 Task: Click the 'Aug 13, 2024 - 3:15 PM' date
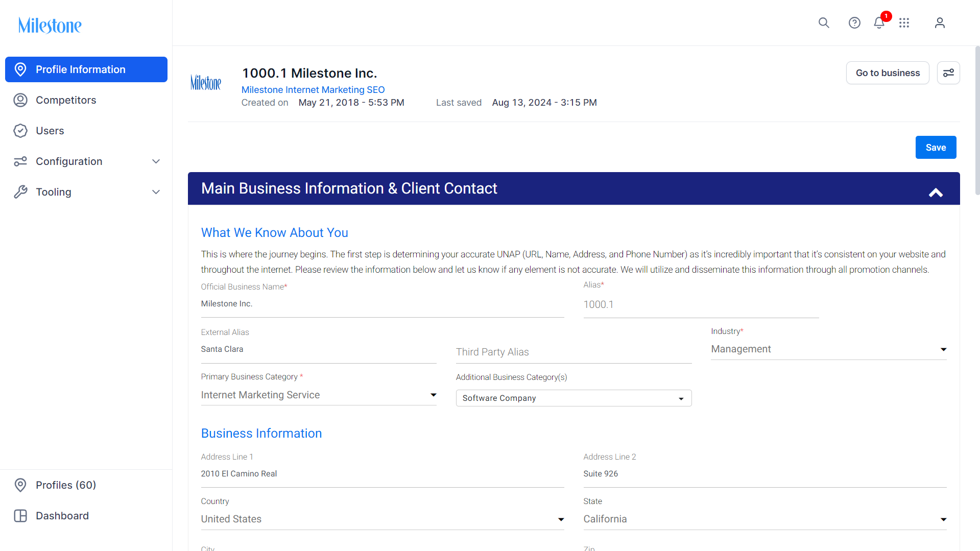coord(544,103)
